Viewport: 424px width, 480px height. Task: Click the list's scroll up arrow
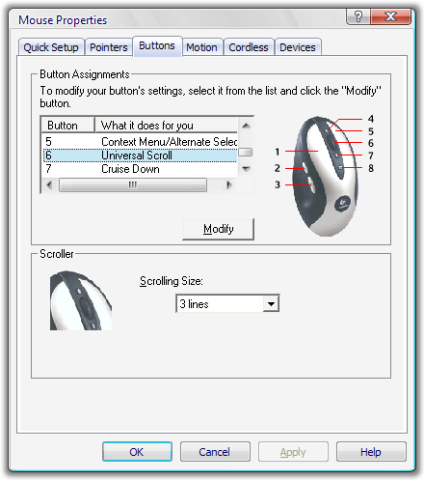click(246, 126)
